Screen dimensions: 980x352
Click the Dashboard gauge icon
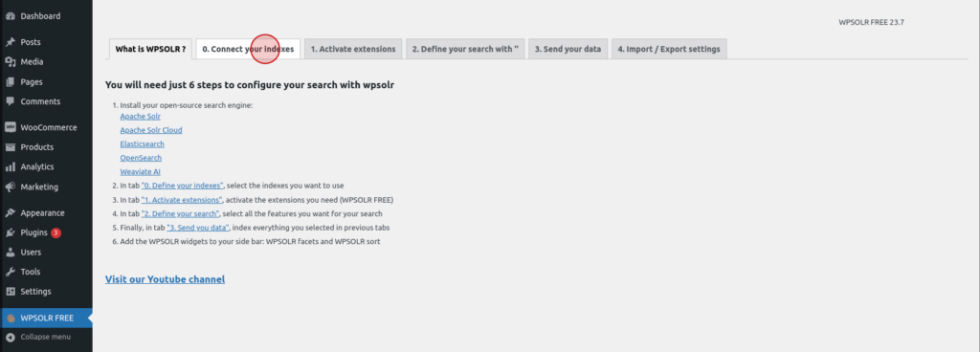(x=10, y=16)
